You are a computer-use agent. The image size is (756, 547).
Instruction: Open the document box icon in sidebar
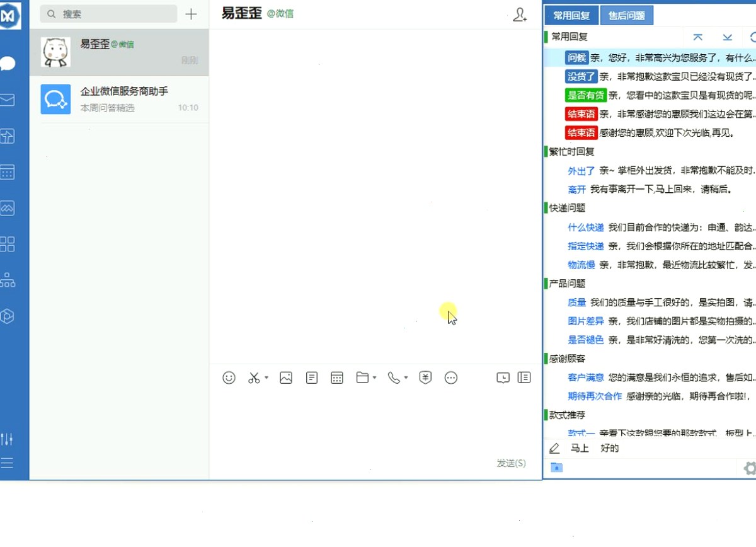(x=8, y=136)
